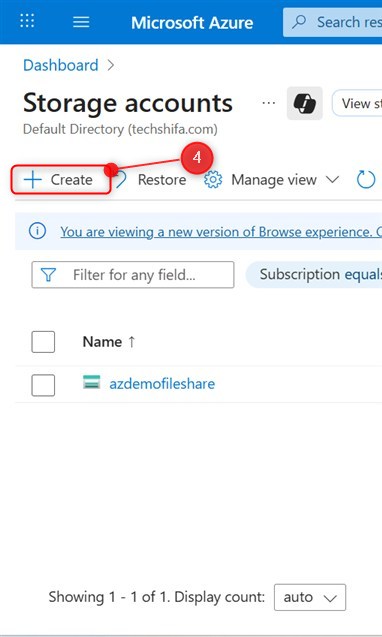Refresh the storage accounts list
Screen dimensions: 382x637
coord(366,180)
